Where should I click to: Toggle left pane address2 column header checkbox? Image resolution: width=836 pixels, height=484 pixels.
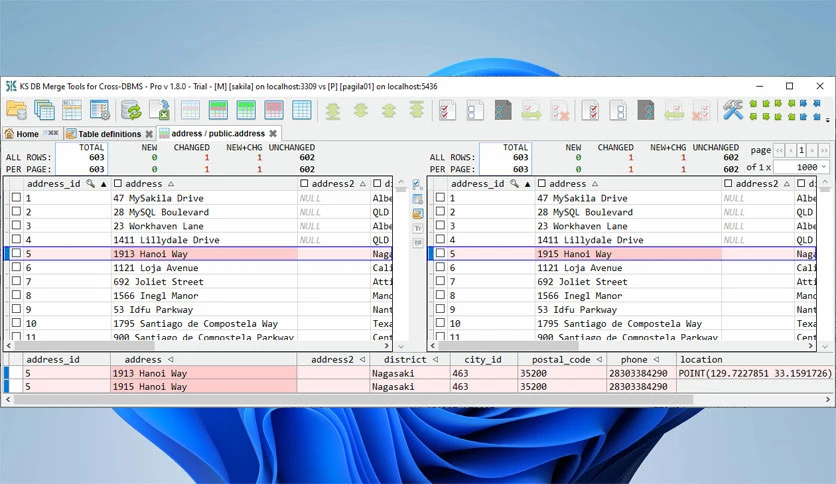pyautogui.click(x=304, y=183)
